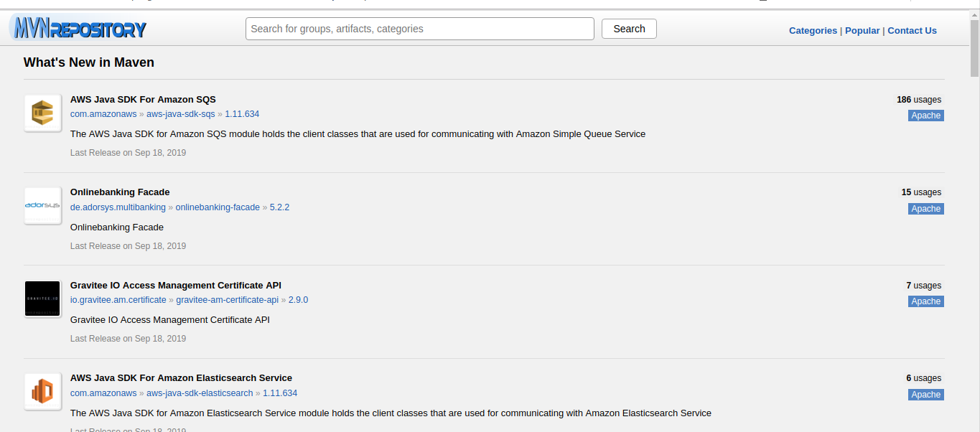The width and height of the screenshot is (980, 432).
Task: Focus the search groups, artifacts field
Action: click(420, 29)
